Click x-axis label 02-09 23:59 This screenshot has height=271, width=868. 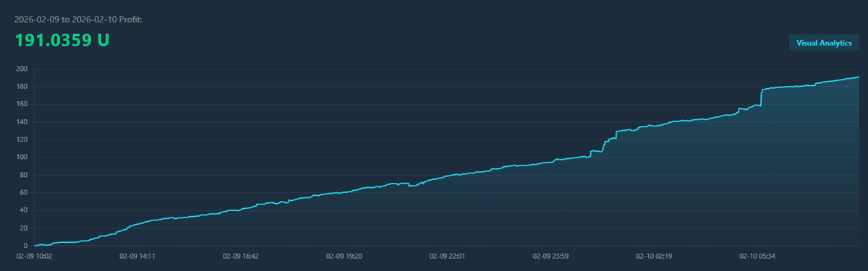[x=551, y=256]
